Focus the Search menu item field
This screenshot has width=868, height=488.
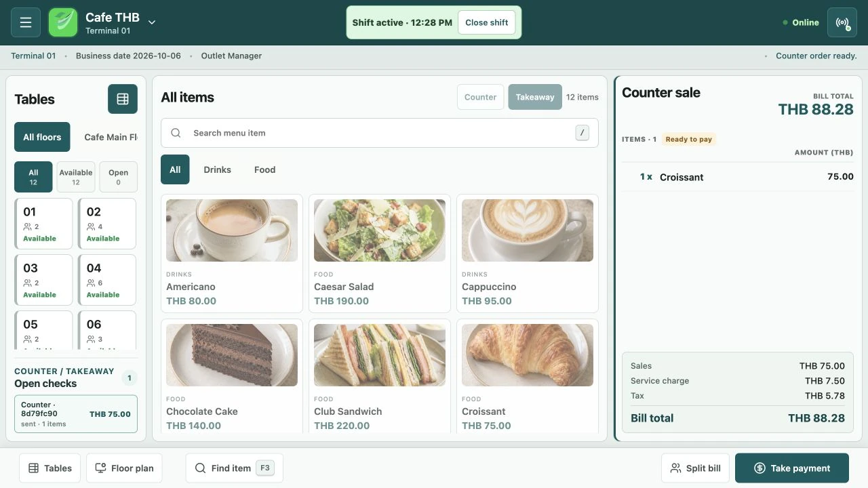click(x=380, y=133)
